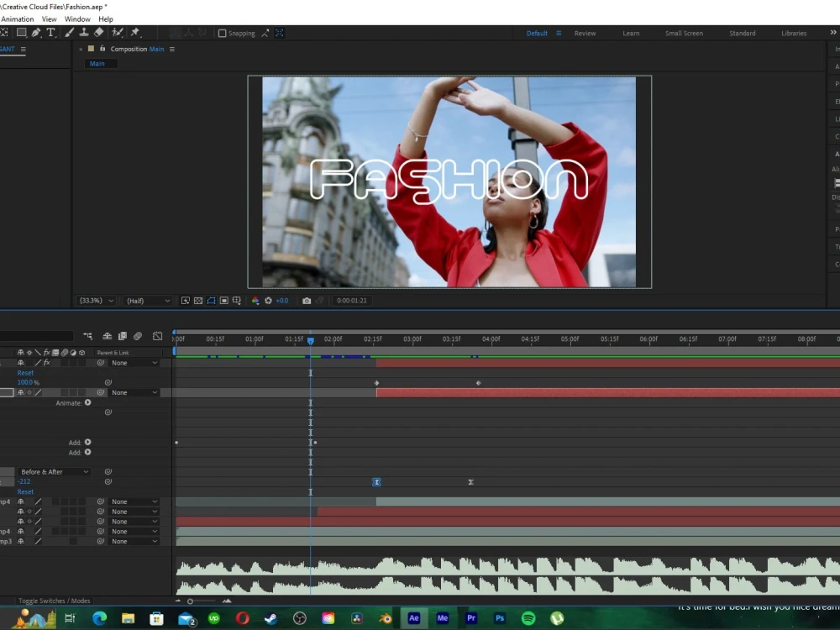The height and width of the screenshot is (630, 840).
Task: Open the show channel and color management menu
Action: [255, 301]
